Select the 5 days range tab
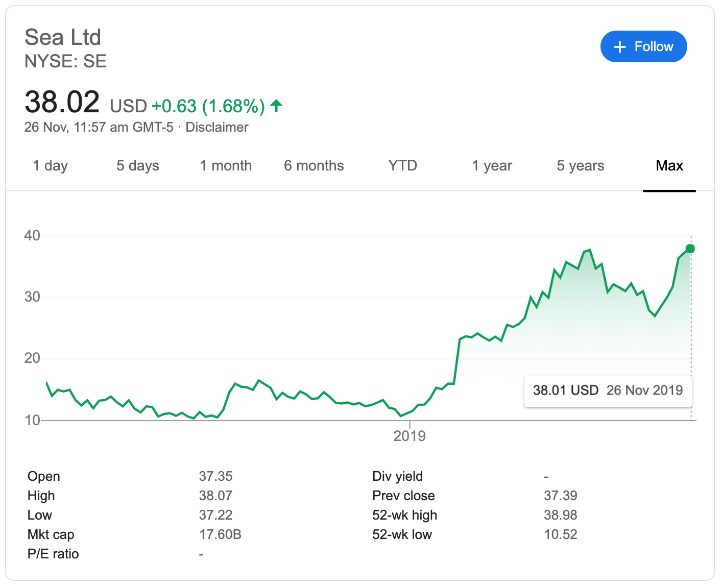This screenshot has height=588, width=722. point(138,166)
